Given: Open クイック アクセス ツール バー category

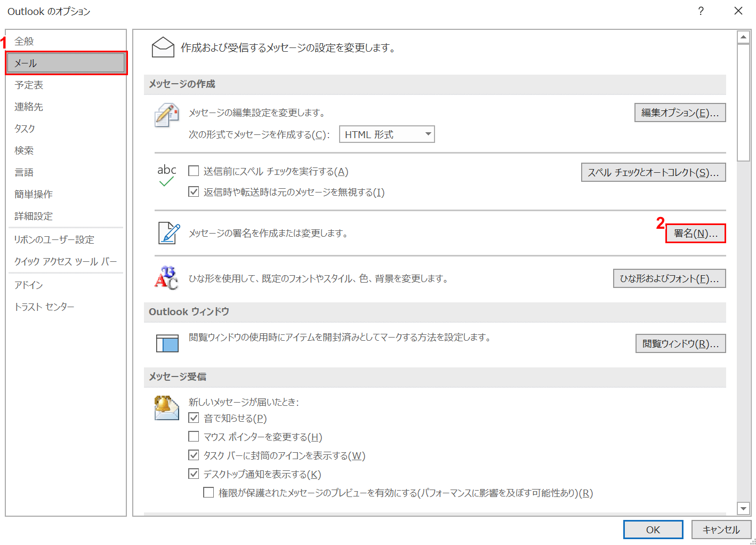Looking at the screenshot, I should pyautogui.click(x=66, y=261).
